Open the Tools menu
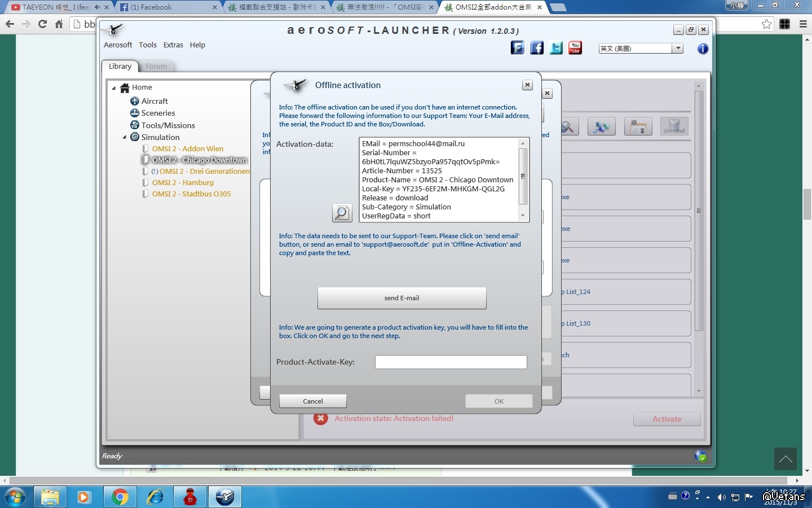 click(x=148, y=45)
